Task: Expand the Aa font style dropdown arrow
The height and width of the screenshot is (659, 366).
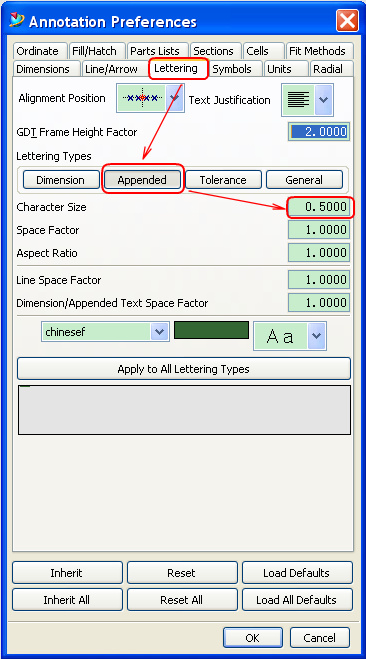Action: pos(316,336)
